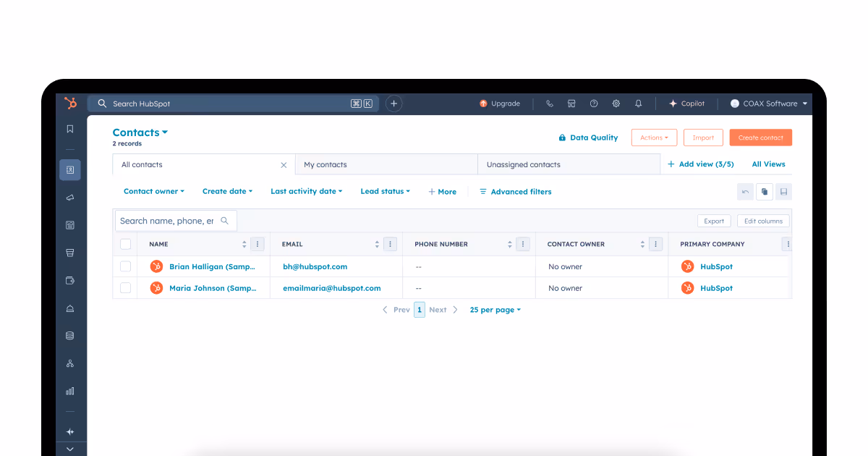Tick the Brian Halligan row checkbox
Image resolution: width=868 pixels, height=456 pixels.
click(x=126, y=266)
